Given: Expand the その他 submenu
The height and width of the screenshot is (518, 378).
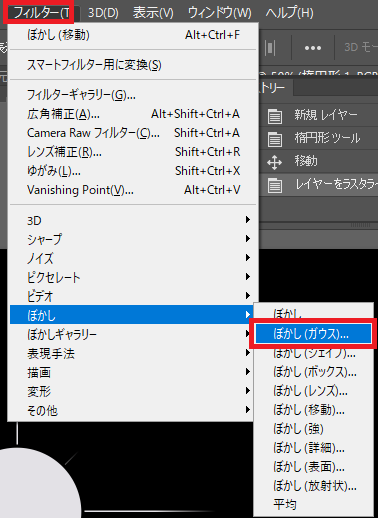Looking at the screenshot, I should point(132,410).
